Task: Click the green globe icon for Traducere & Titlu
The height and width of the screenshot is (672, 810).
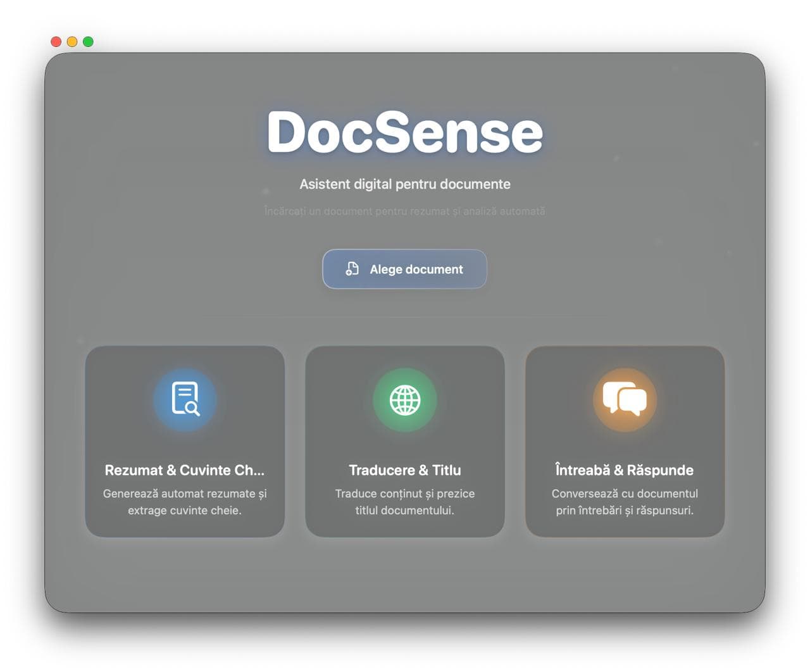Action: (x=404, y=400)
